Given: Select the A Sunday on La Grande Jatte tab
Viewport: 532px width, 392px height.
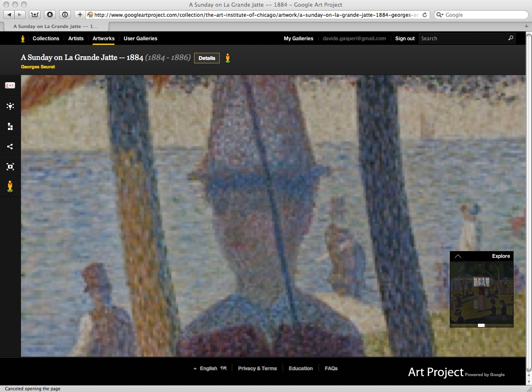Looking at the screenshot, I should point(55,26).
